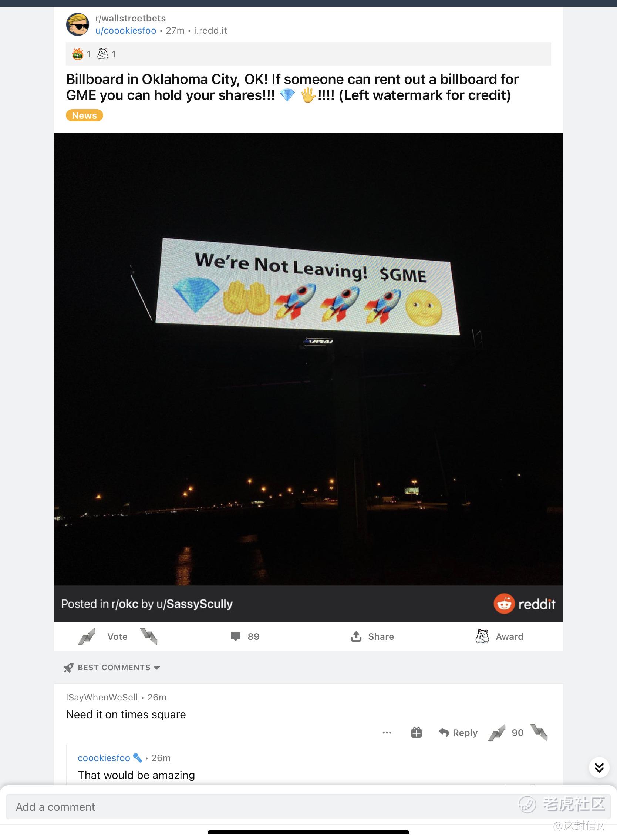Click the gift award icon on the comment
Screen dimensions: 617x840
417,733
